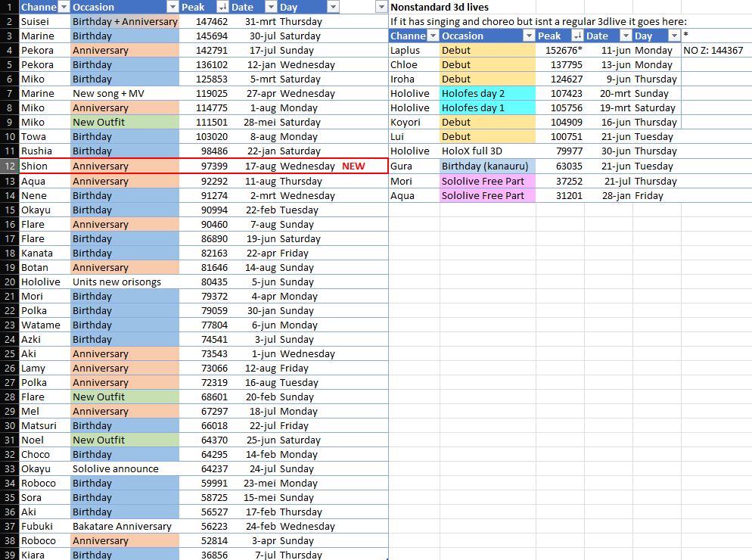Select the 'Laplus' channel cell
The image size is (752, 560).
(415, 51)
